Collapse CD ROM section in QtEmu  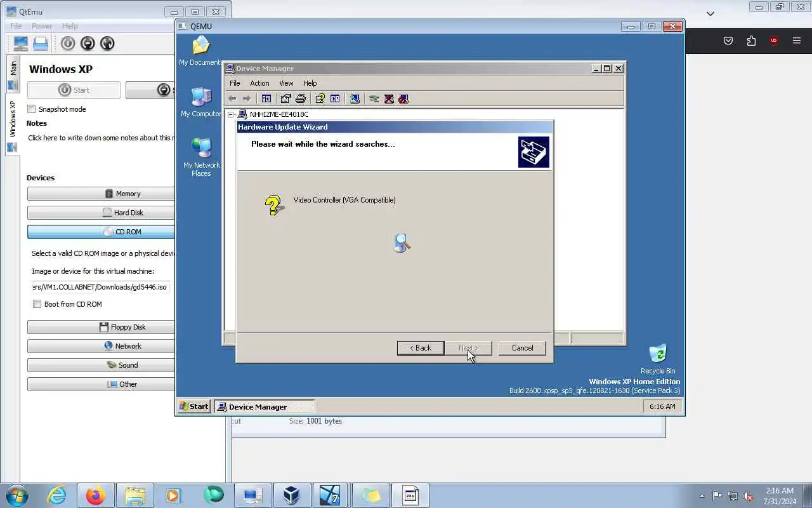click(x=101, y=232)
